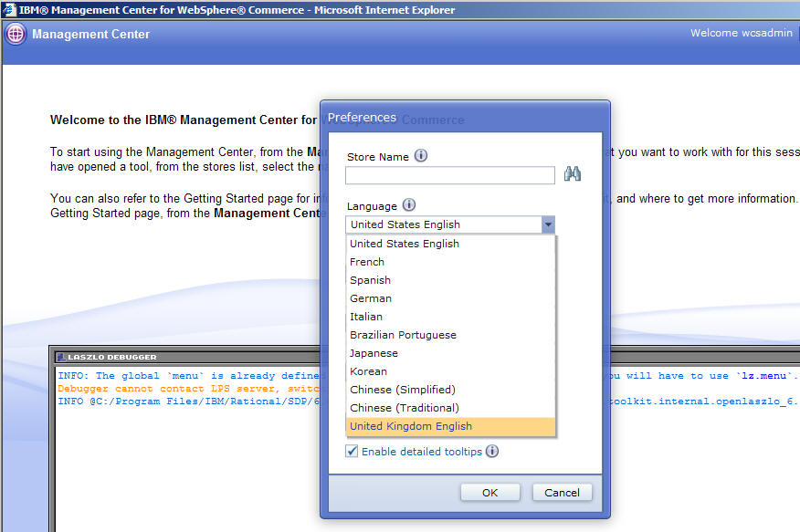Image resolution: width=800 pixels, height=532 pixels.
Task: Click the Store Name input field
Action: (x=450, y=175)
